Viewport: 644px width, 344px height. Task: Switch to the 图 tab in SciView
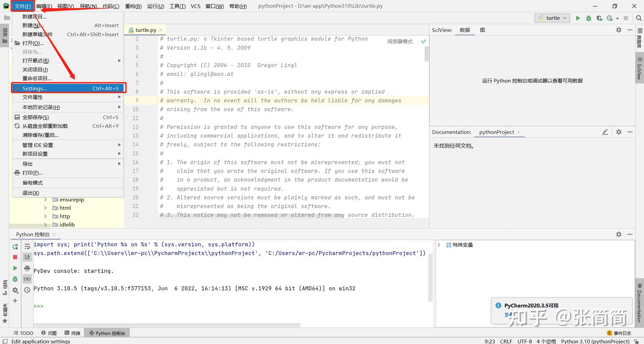[482, 30]
